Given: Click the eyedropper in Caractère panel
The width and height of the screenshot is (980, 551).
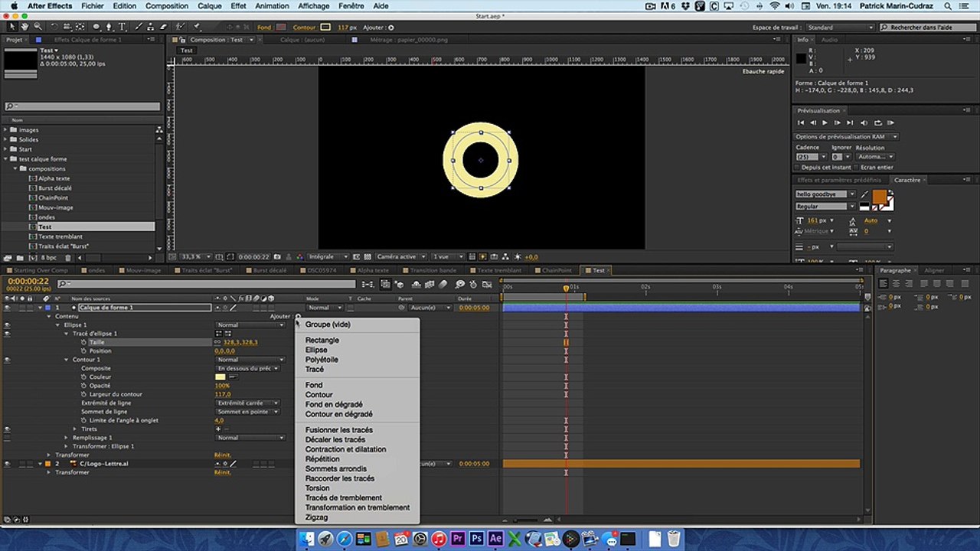Looking at the screenshot, I should pos(864,195).
